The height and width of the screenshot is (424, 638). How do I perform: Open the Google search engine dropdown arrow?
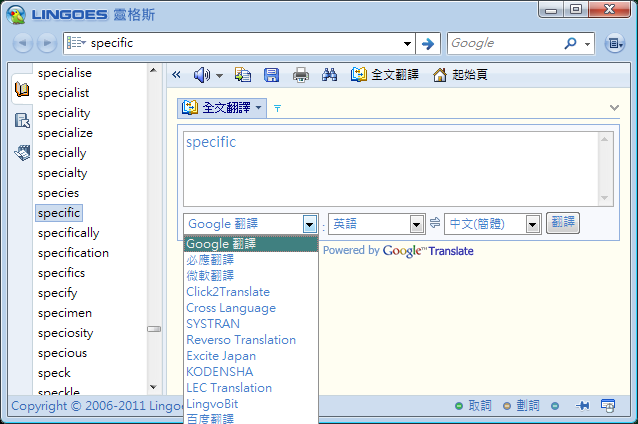click(587, 44)
